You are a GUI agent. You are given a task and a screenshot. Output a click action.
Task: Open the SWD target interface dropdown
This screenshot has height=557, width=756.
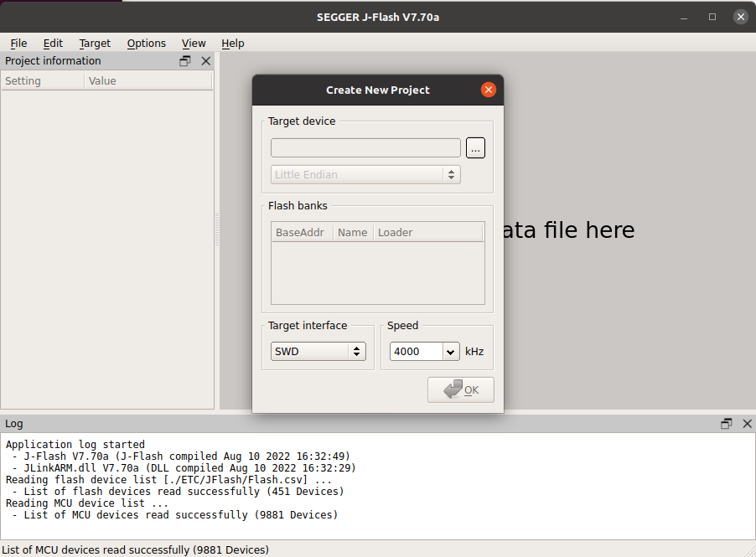pyautogui.click(x=318, y=351)
